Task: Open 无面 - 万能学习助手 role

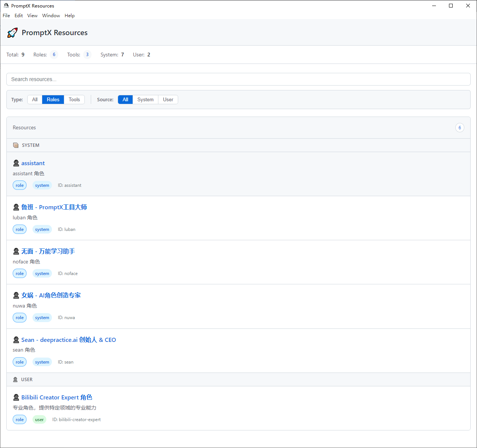Action: point(48,251)
